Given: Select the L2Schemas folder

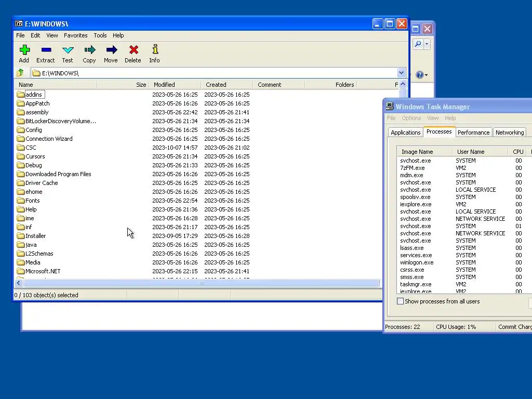Looking at the screenshot, I should 39,253.
